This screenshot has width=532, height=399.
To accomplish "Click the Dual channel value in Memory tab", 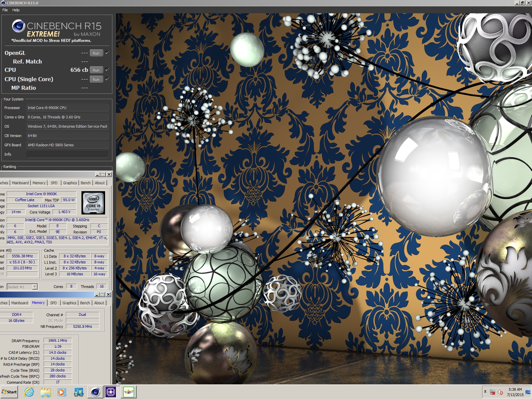I will 82,315.
